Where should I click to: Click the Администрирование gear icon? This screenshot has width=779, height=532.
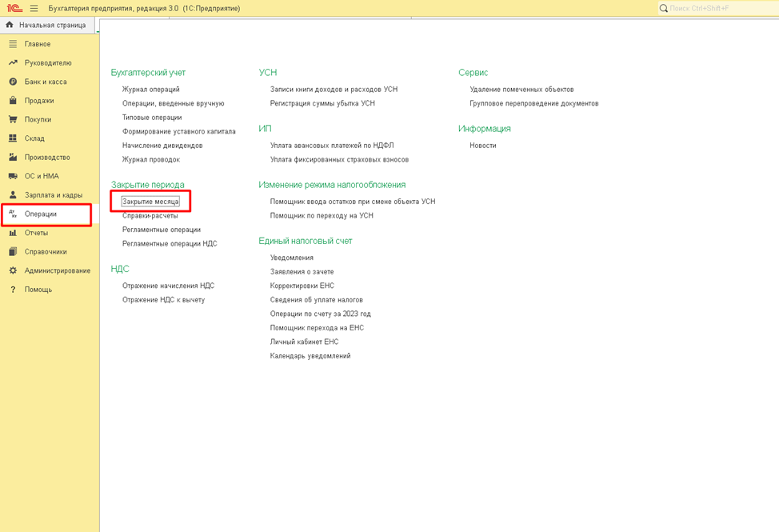(13, 270)
